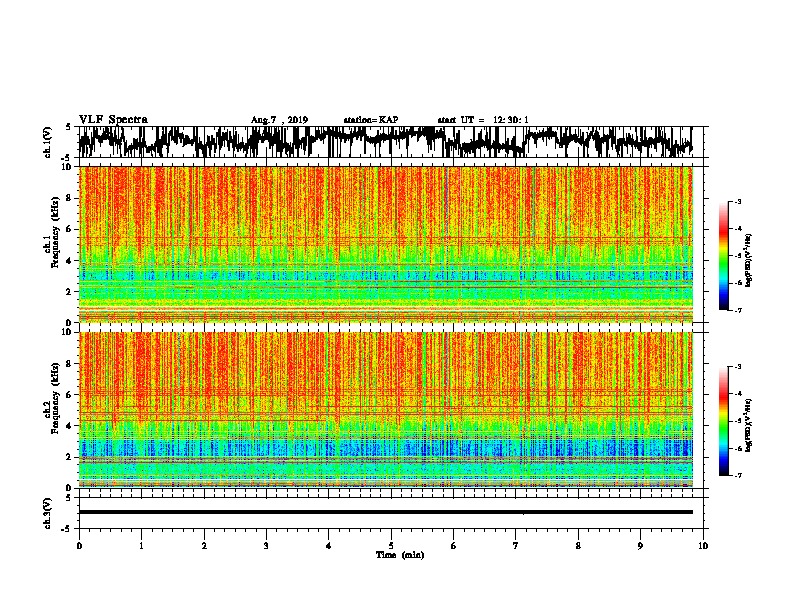792x612 pixels.
Task: Click the 'ch.3(V)' axis label
Action: click(x=48, y=513)
